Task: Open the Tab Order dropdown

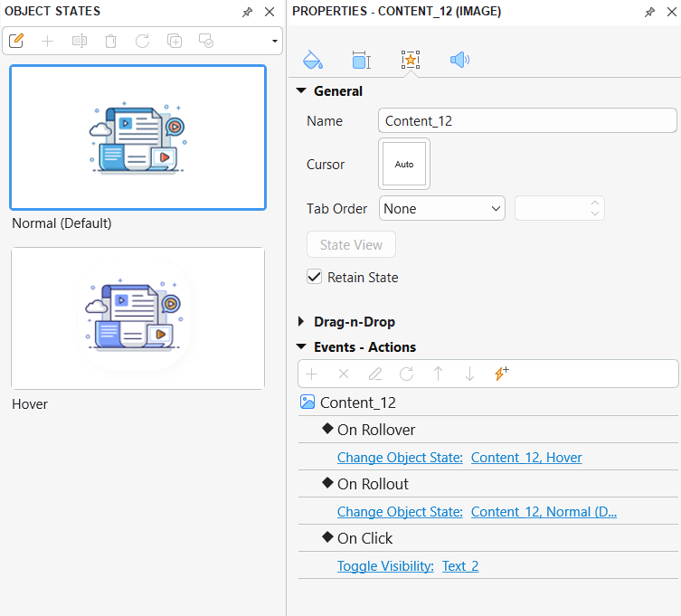Action: [x=441, y=209]
